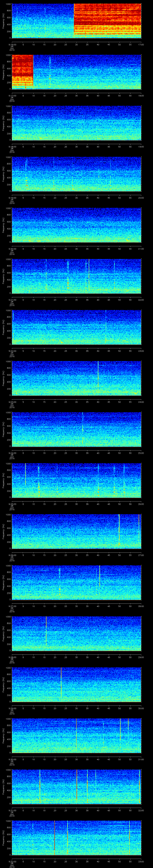This screenshot has width=153, height=868.
Task: Select the orange vertical spike near 35s in the 9:21 spectrogram
Action: click(89, 274)
